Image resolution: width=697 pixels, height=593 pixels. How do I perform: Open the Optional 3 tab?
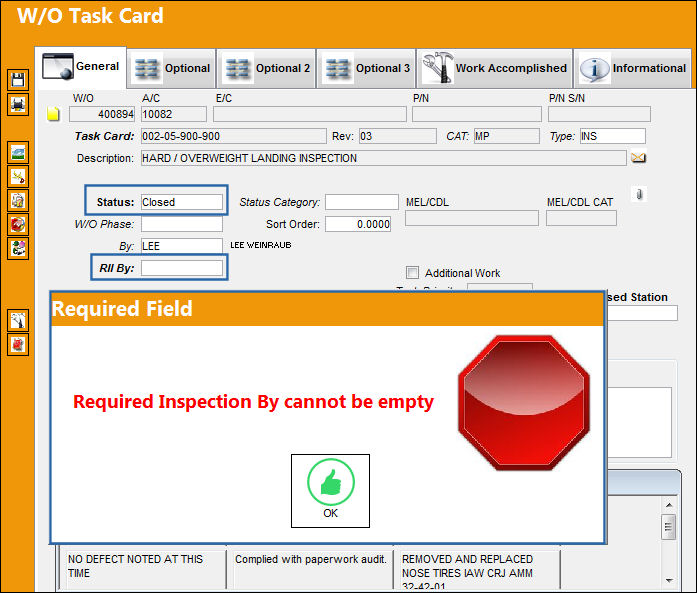367,68
